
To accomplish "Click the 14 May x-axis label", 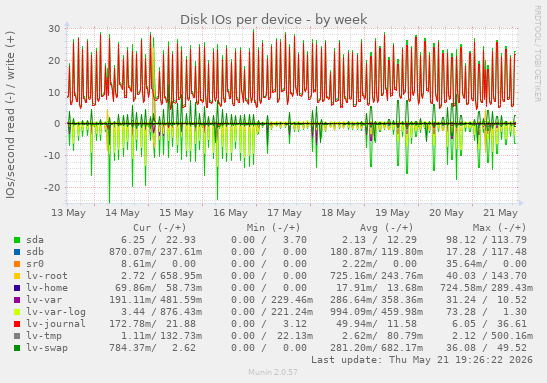I will [122, 213].
